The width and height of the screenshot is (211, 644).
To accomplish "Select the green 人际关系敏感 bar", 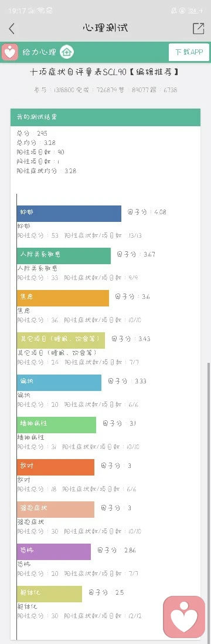I will coord(64,255).
